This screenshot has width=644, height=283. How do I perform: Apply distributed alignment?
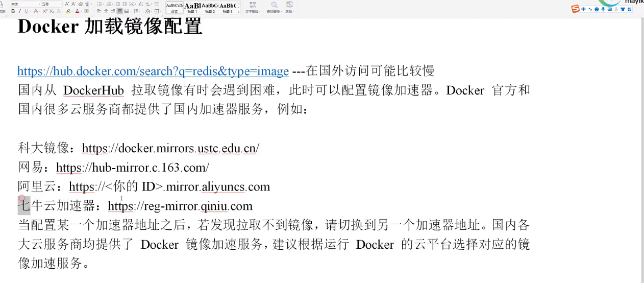point(127,11)
